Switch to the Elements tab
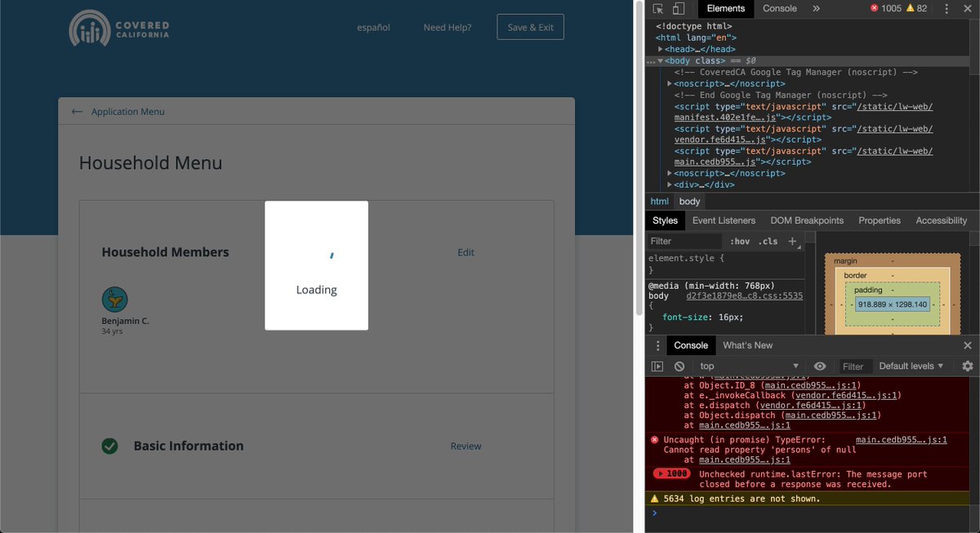The image size is (980, 533). coord(725,8)
